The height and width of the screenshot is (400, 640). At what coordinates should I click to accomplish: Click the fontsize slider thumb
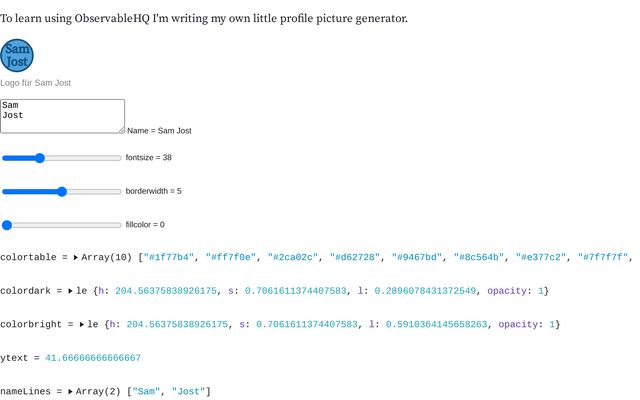pos(40,158)
